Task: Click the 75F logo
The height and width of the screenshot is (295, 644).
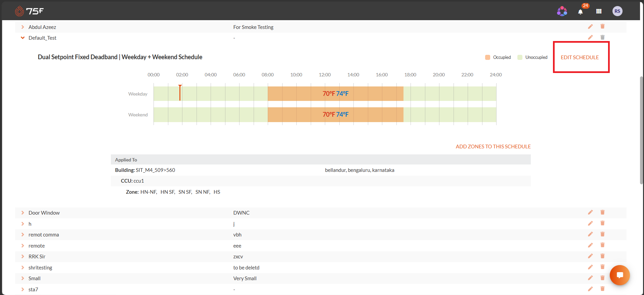Action: [x=29, y=11]
